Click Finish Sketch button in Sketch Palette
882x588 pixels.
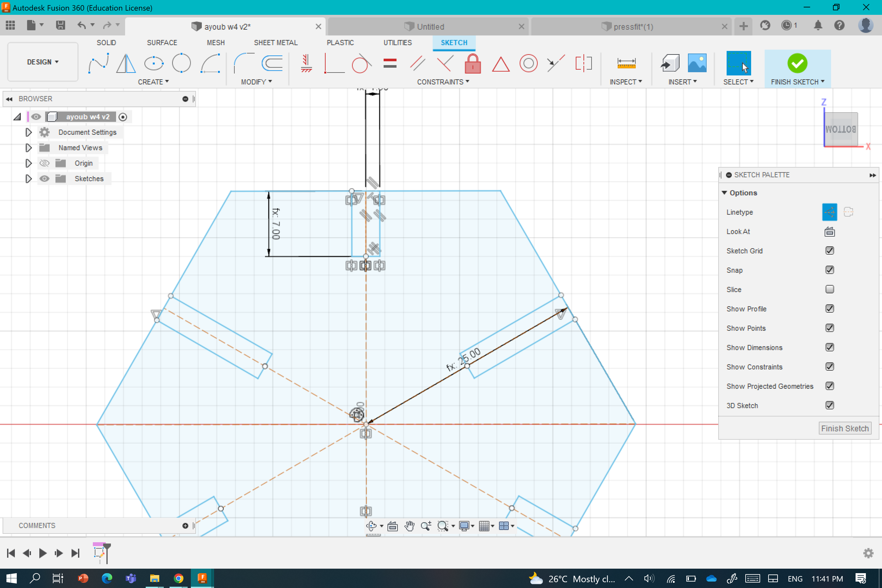(845, 428)
